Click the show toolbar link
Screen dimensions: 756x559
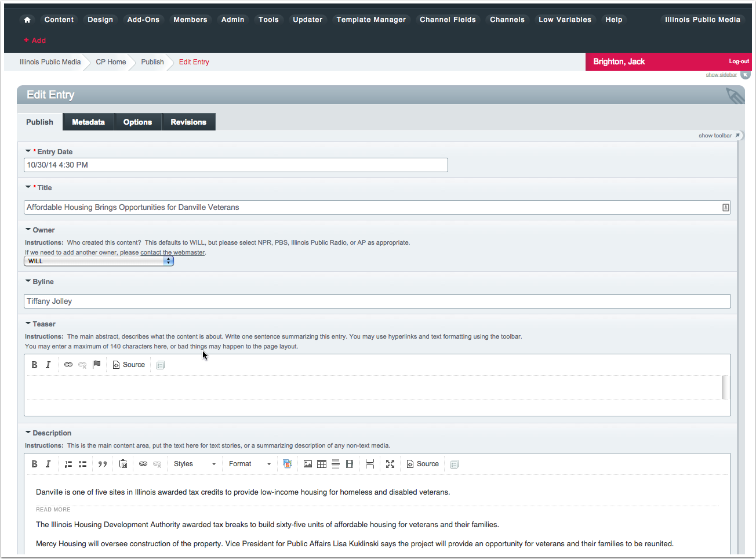[x=715, y=136]
